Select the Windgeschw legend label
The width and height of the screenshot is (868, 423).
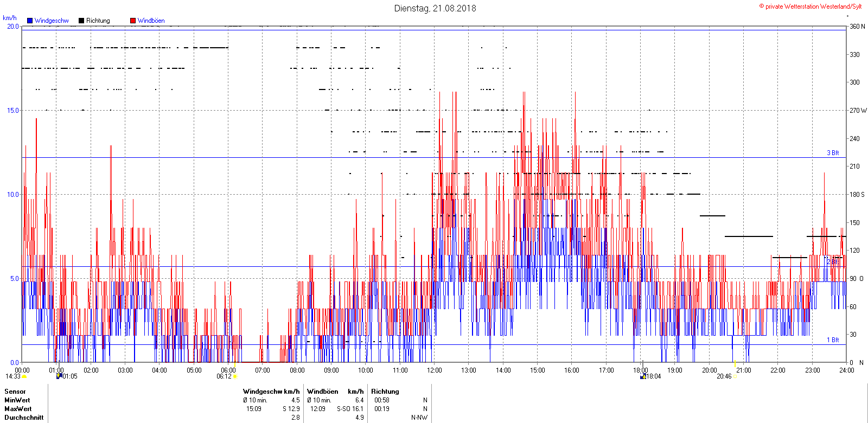52,21
